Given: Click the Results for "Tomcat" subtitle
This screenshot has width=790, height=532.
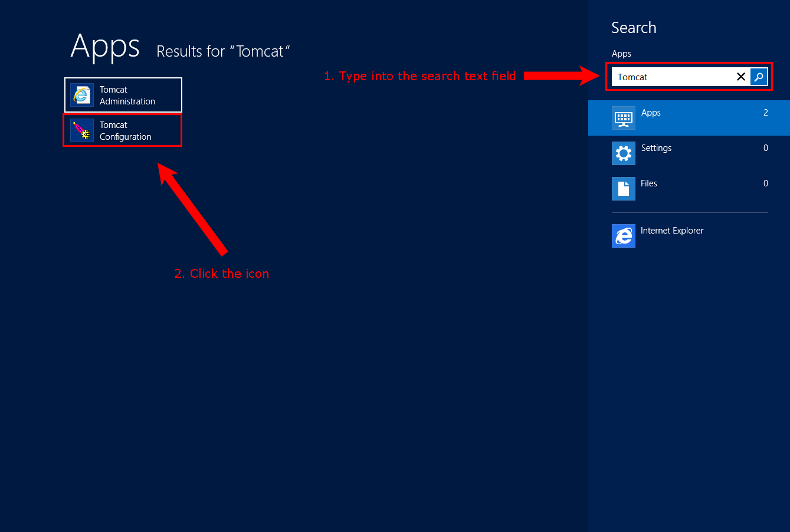Looking at the screenshot, I should pyautogui.click(x=223, y=51).
